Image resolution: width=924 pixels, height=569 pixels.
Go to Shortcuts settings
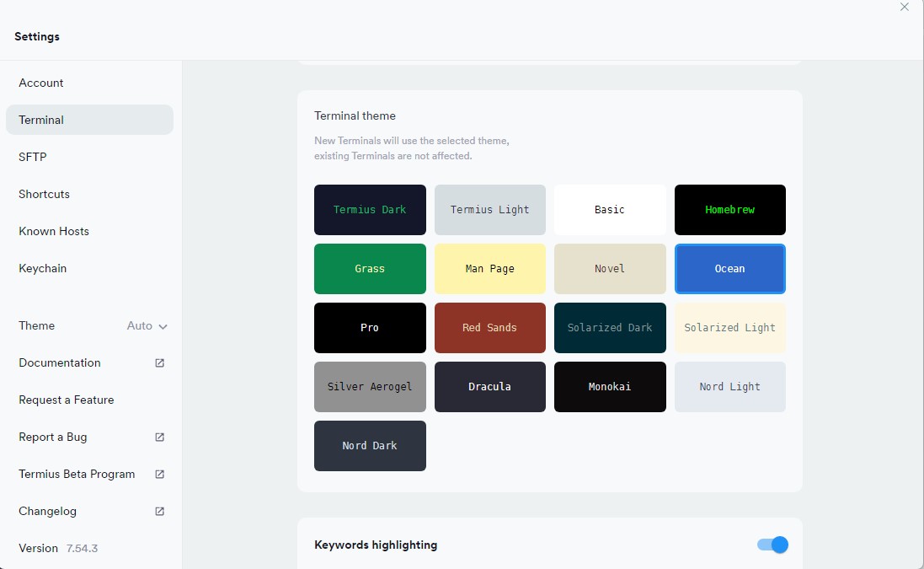click(45, 194)
